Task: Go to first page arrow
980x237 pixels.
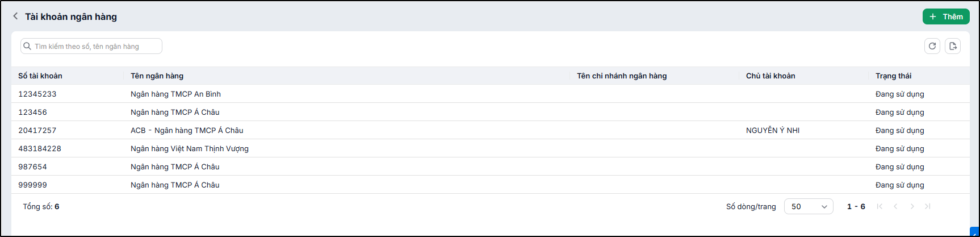Action: [880, 206]
